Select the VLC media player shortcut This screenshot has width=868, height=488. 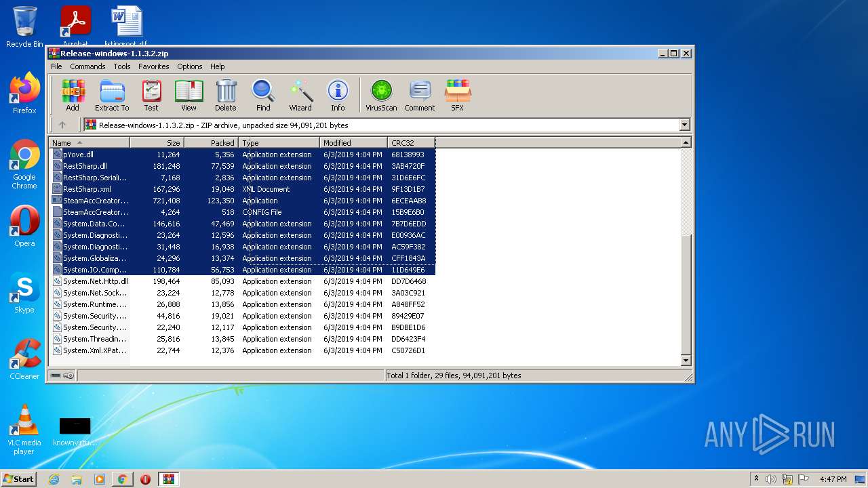tap(24, 430)
